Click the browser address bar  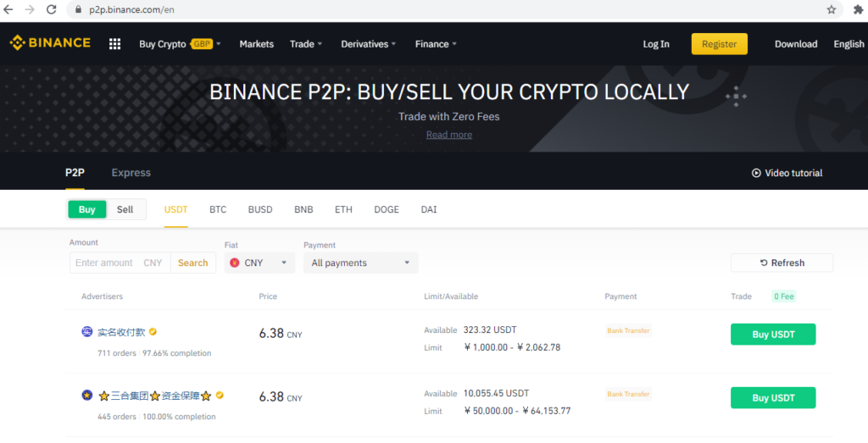pos(454,9)
